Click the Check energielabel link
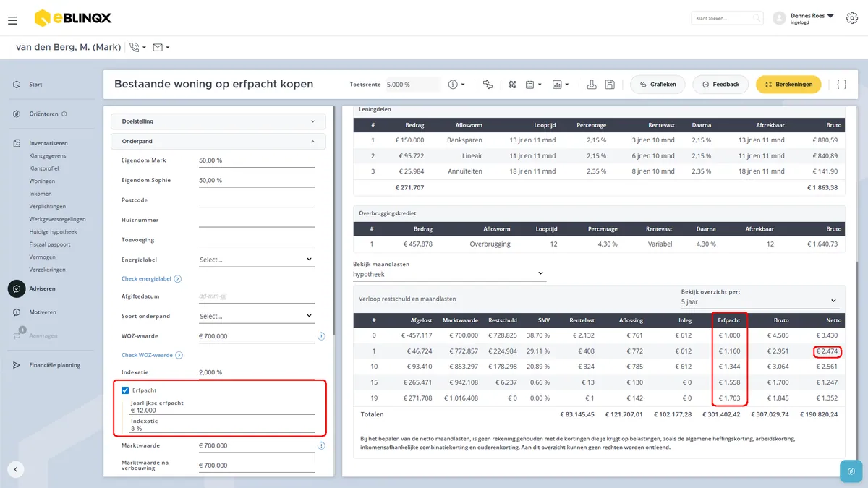This screenshot has width=868, height=488. click(151, 279)
